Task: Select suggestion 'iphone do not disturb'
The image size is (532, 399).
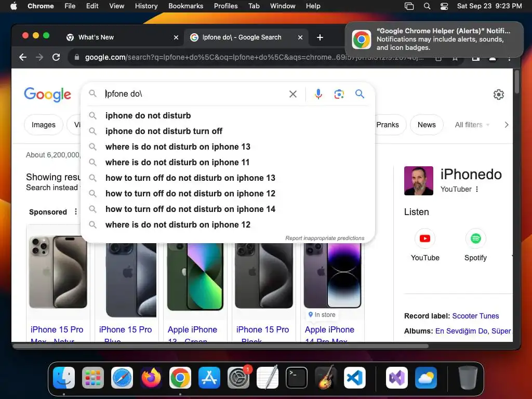Action: [x=228, y=116]
